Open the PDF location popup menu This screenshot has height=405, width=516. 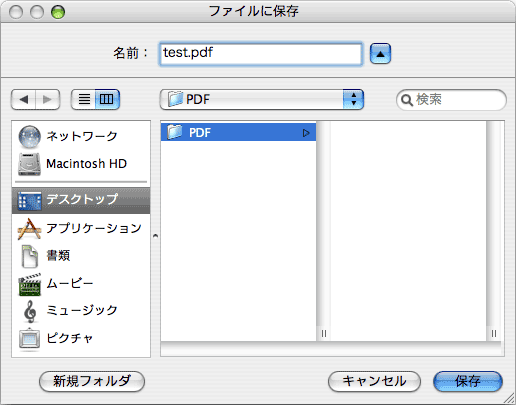(262, 99)
